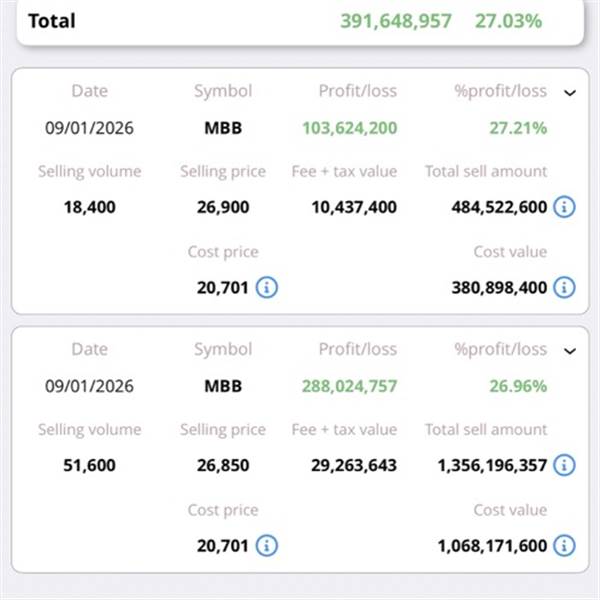Screen dimensions: 600x600
Task: Click the 27.03% total percentage
Action: pos(508,20)
